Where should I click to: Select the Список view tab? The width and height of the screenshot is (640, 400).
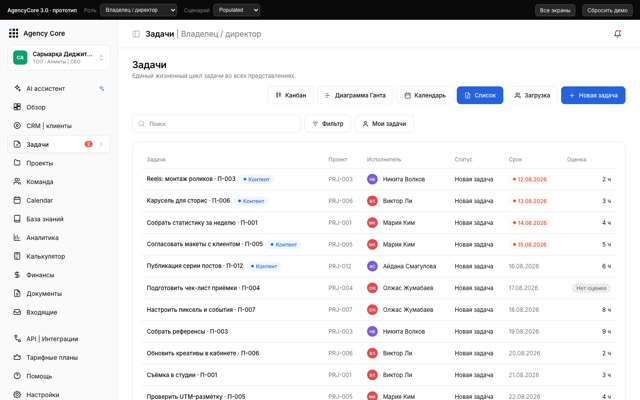(x=480, y=95)
